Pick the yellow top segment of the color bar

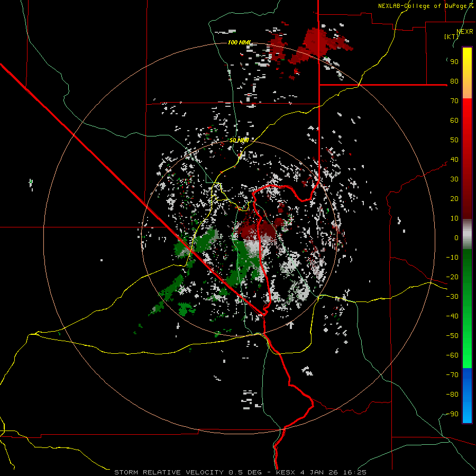(467, 73)
